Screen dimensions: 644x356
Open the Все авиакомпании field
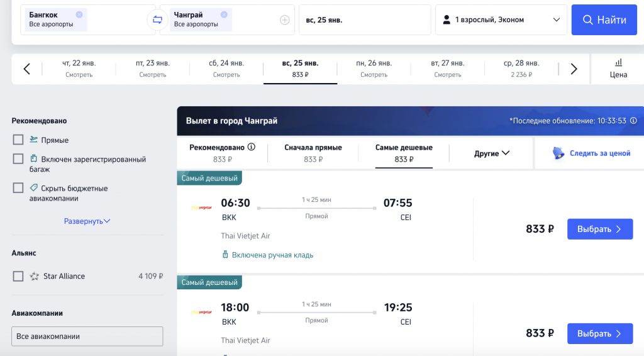87,337
